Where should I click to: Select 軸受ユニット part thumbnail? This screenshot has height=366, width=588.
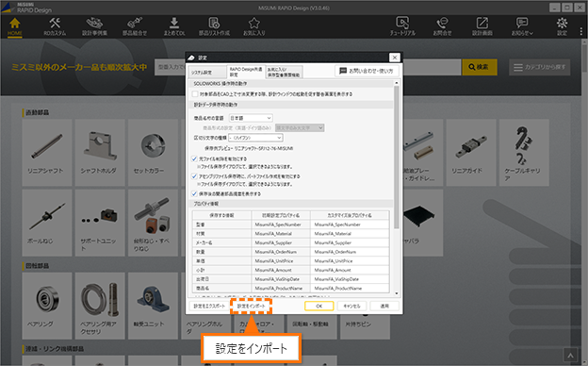pos(153,306)
